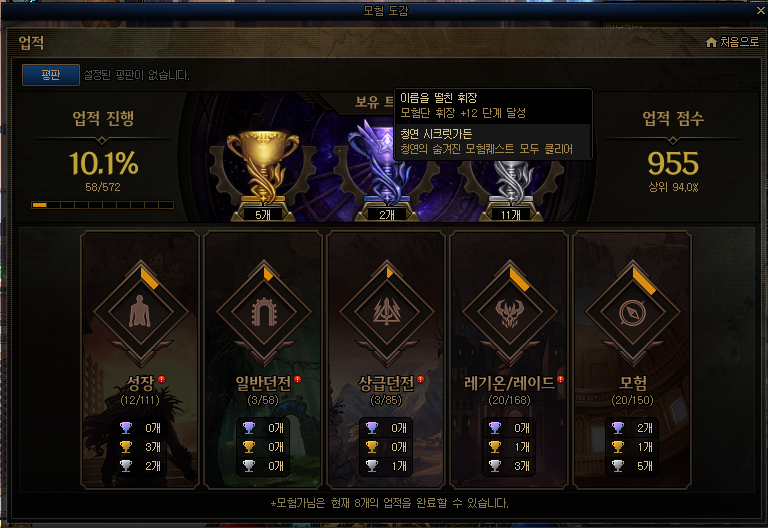Open the 모험 compass icon
The image size is (768, 528).
pos(633,312)
